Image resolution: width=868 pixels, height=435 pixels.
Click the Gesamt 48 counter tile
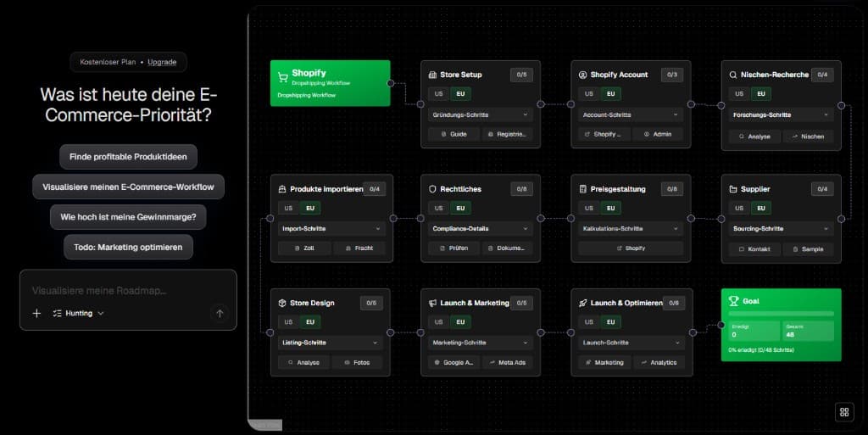pyautogui.click(x=808, y=332)
